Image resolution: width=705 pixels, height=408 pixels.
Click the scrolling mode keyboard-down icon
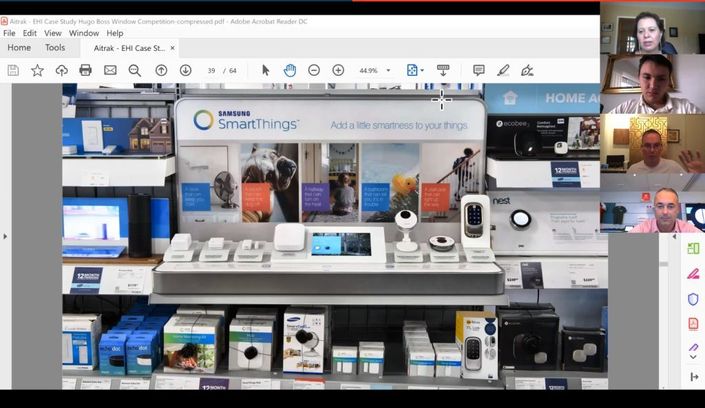coord(443,70)
